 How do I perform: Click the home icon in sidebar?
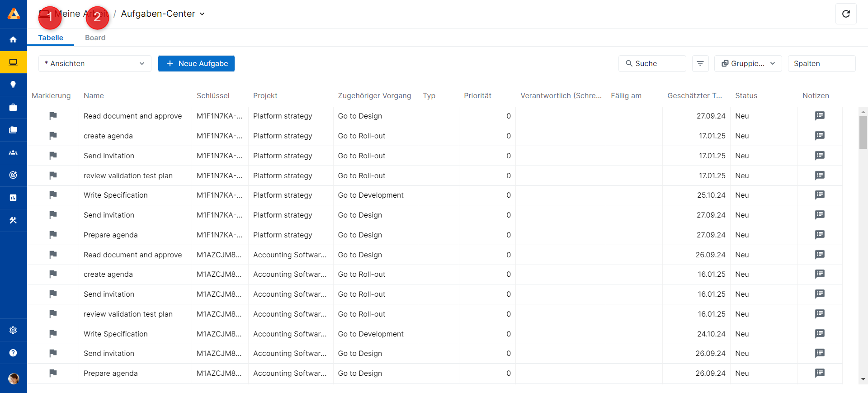click(13, 40)
